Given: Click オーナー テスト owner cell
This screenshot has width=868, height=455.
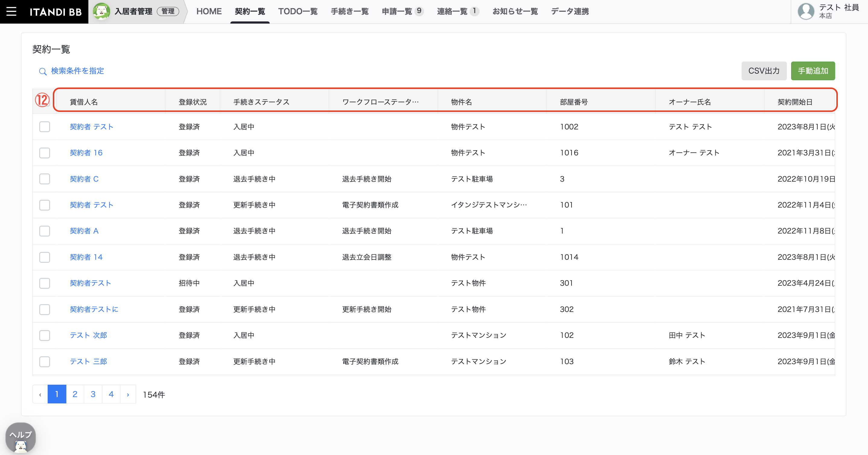Looking at the screenshot, I should point(694,153).
